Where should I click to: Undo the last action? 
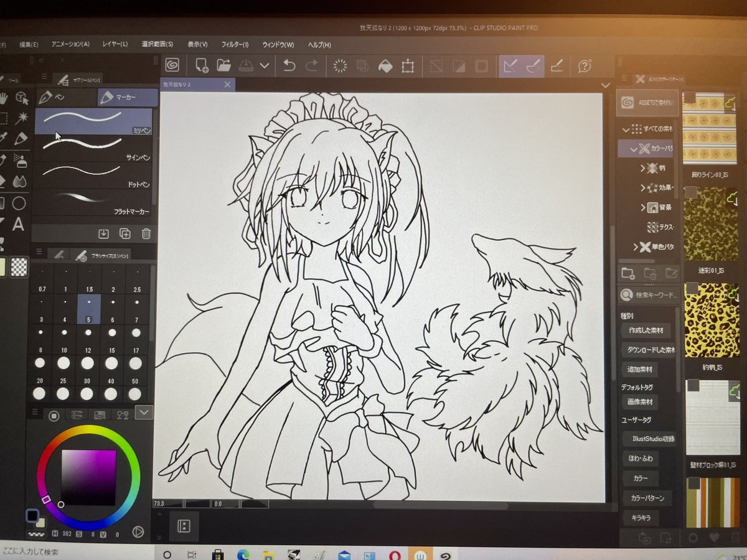pyautogui.click(x=289, y=65)
